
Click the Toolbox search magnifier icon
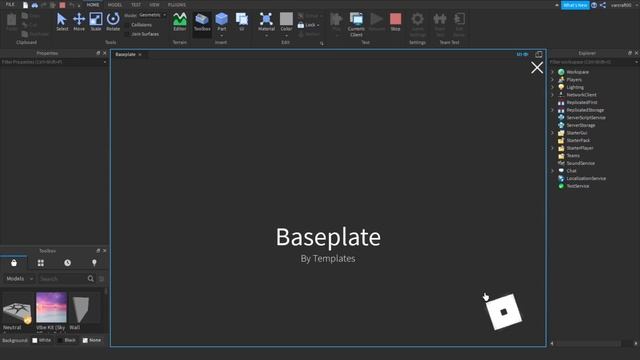pyautogui.click(x=91, y=279)
